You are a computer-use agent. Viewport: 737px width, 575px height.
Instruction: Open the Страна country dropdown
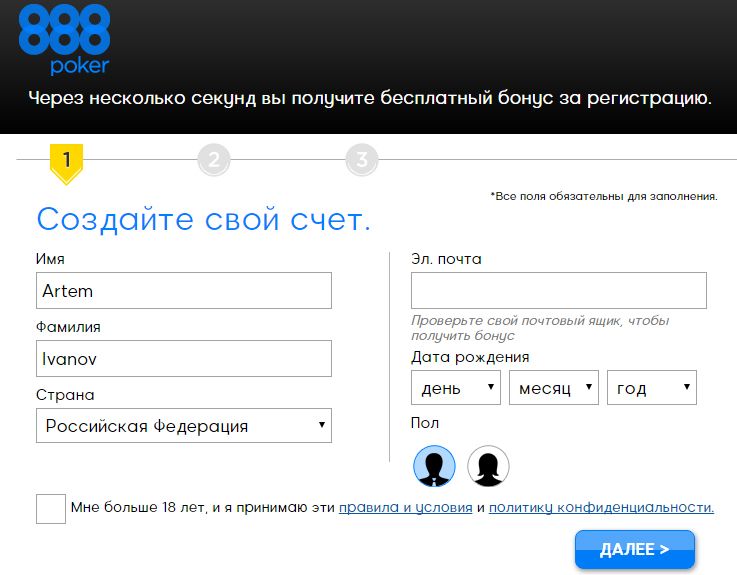click(184, 426)
